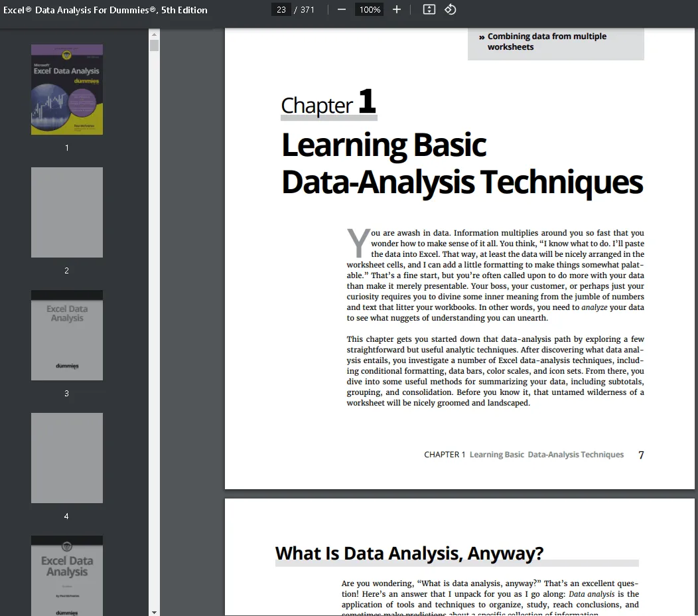Select the blank page 2 thumbnail
This screenshot has width=698, height=616.
point(67,212)
